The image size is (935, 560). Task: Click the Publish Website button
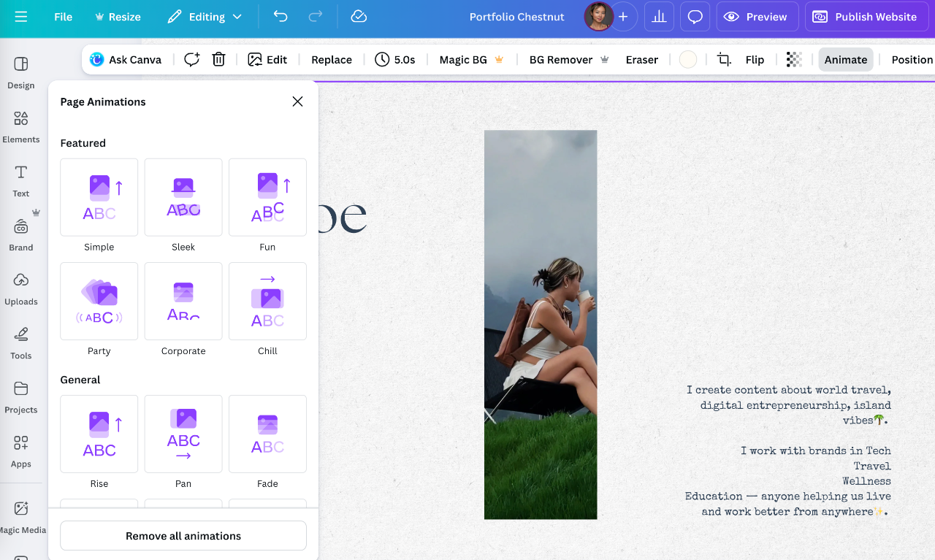866,17
